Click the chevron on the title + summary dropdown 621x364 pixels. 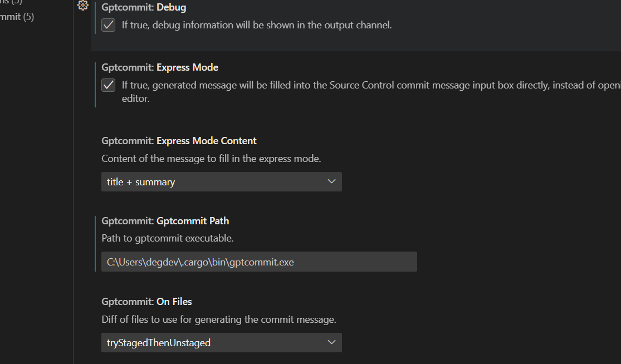point(331,181)
